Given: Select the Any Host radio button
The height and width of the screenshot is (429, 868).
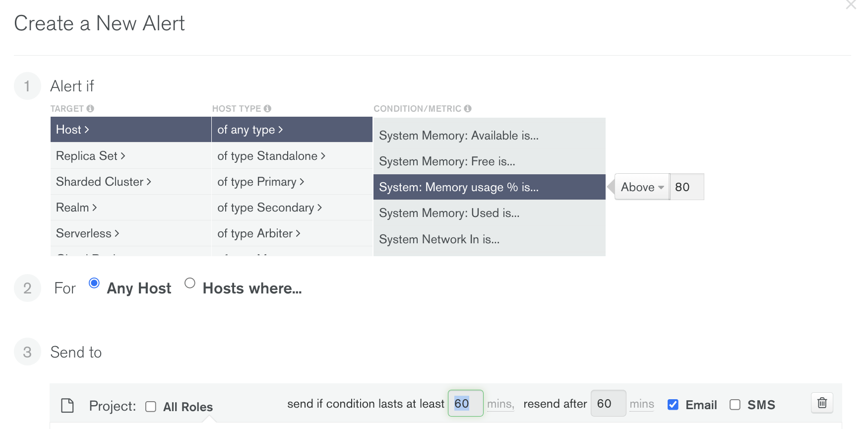Looking at the screenshot, I should 94,283.
